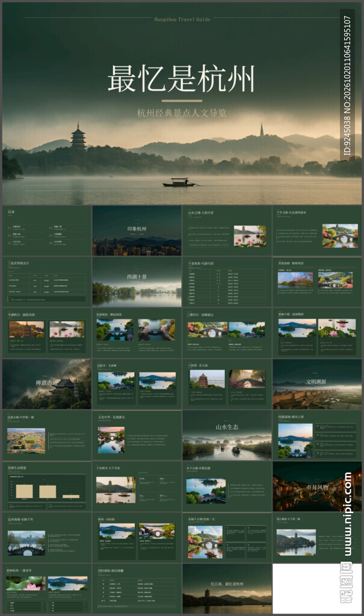This screenshot has width=364, height=616.
Task: Click the boat on the cover lake
Action: (180, 182)
